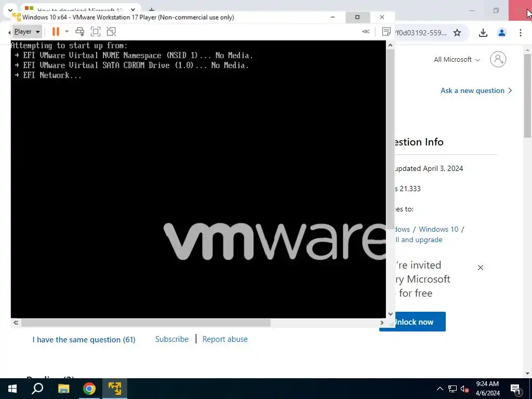
Task: Click the VMware horizontal scrollbar thumb
Action: [x=146, y=323]
